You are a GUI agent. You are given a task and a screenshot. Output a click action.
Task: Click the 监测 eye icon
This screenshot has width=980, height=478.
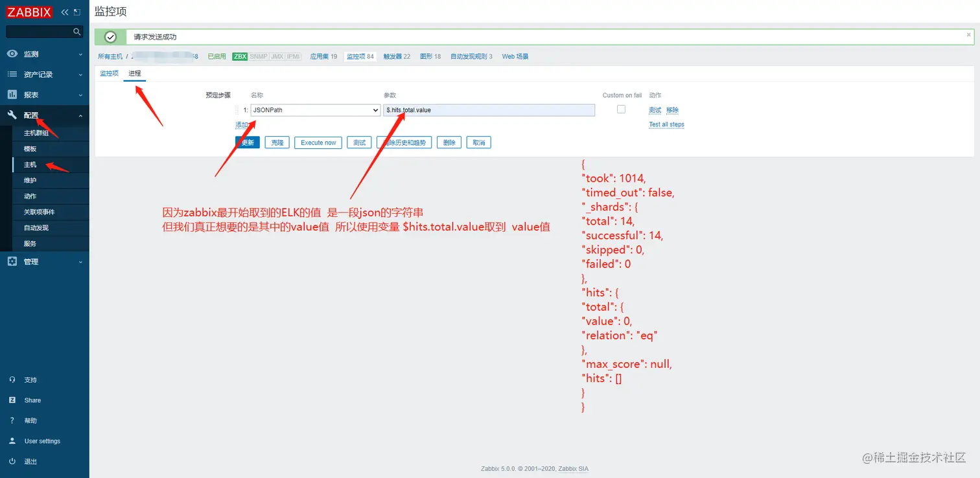pyautogui.click(x=12, y=54)
